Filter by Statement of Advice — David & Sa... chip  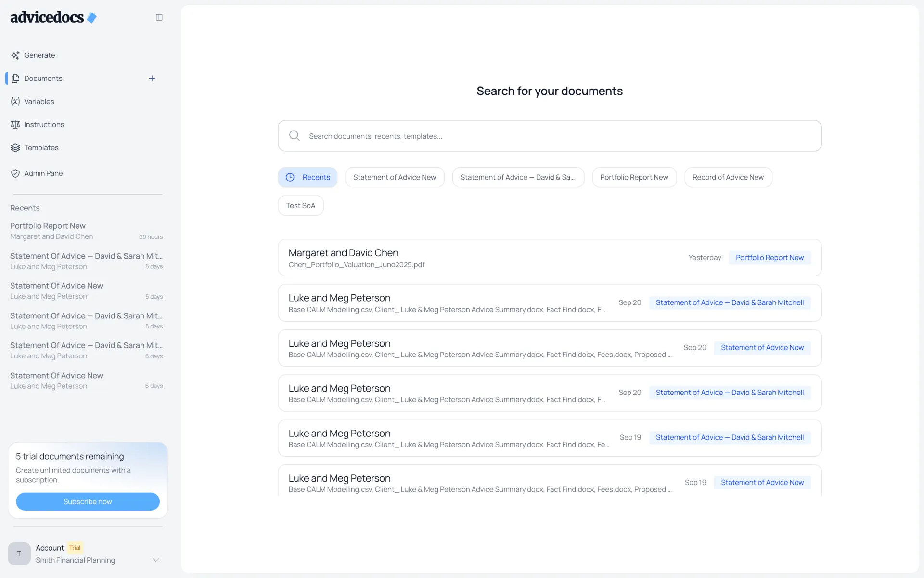pos(518,177)
